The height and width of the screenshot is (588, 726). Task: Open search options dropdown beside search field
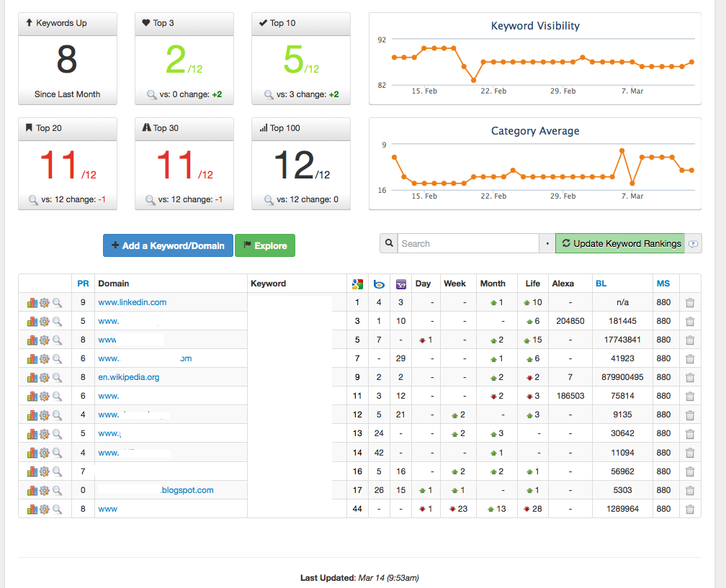click(547, 243)
